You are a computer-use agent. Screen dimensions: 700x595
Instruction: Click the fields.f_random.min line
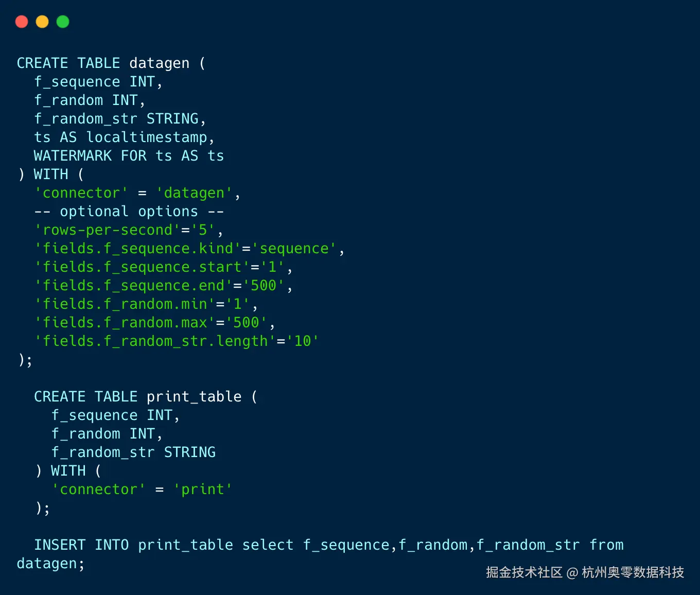[x=146, y=304]
